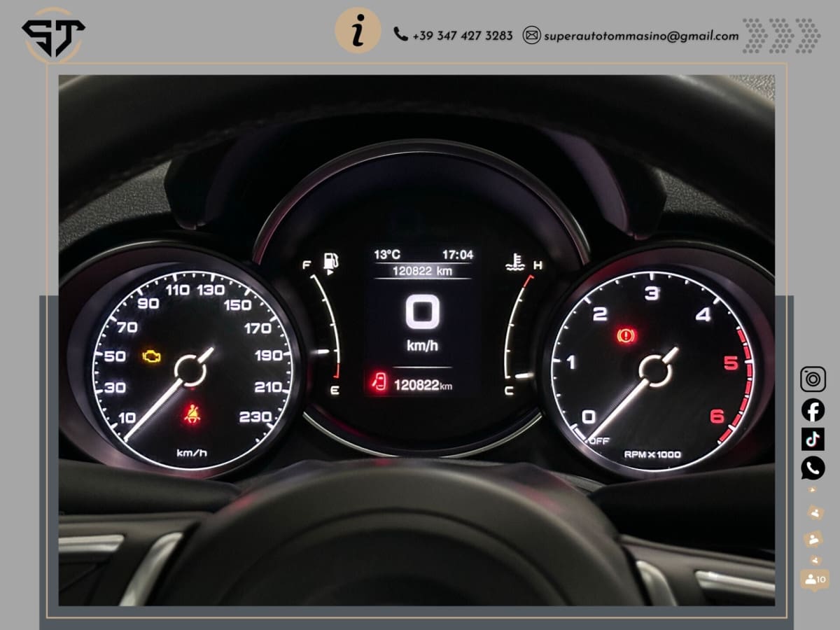Click the gray arrow chevrons pattern
840x630 pixels.
click(781, 35)
